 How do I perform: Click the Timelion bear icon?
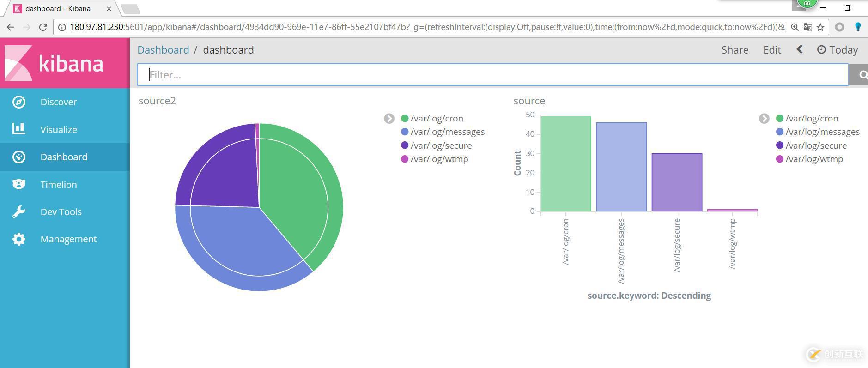tap(19, 184)
